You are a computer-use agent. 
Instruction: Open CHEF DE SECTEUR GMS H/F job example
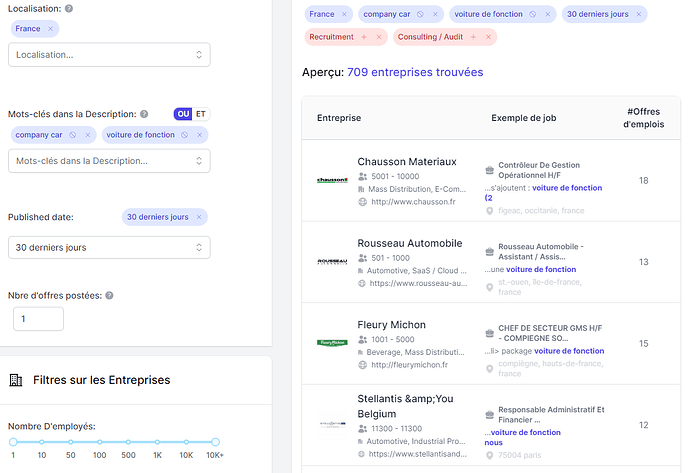550,333
